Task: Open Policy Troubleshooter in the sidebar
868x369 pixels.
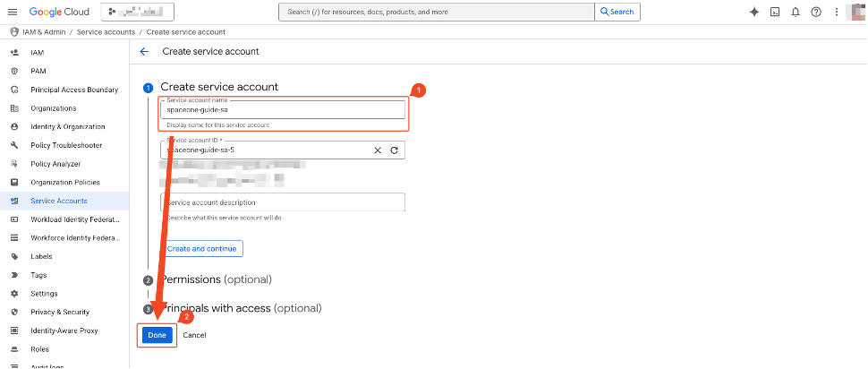Action: tap(64, 145)
